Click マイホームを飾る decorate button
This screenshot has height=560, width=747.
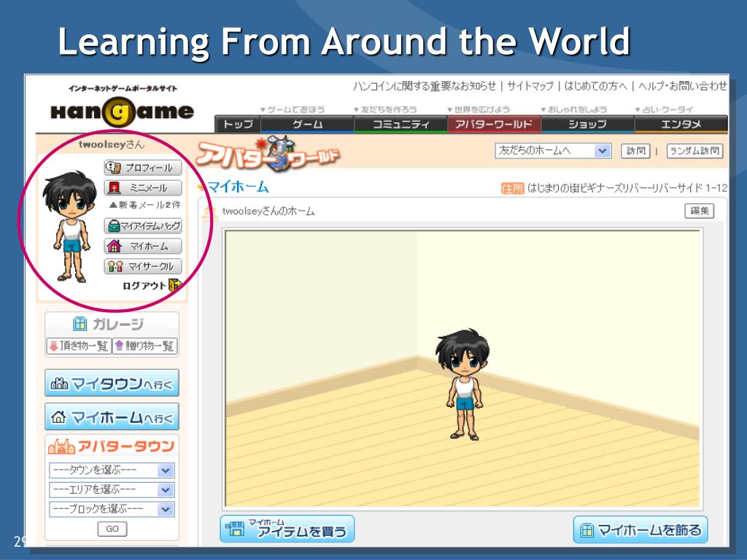tap(640, 529)
